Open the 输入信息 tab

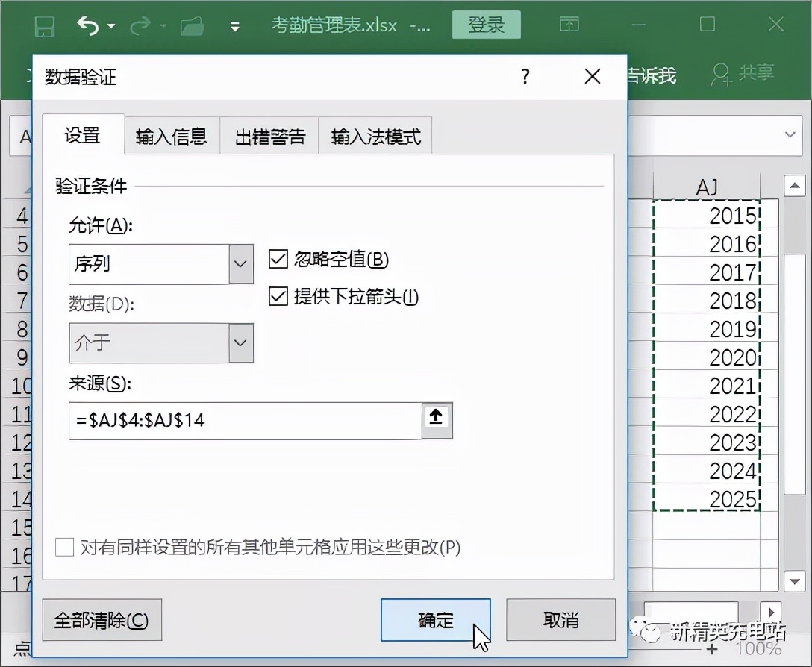pyautogui.click(x=171, y=135)
